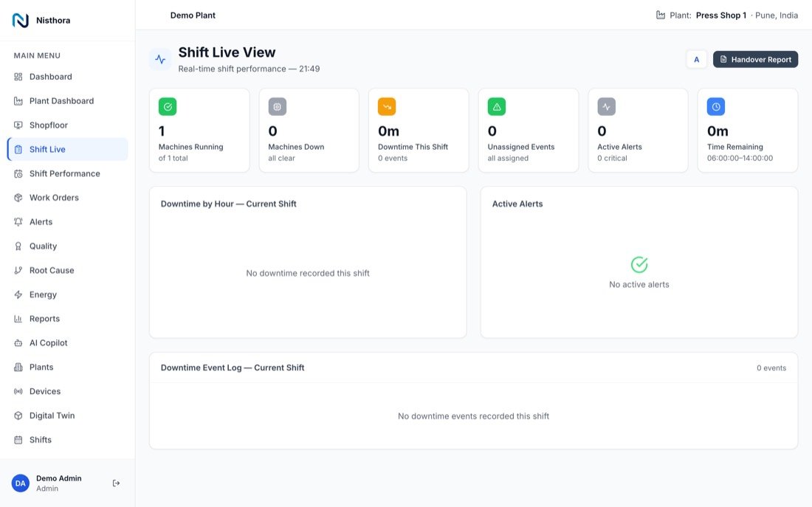Navigate to Root Cause page

[67, 270]
